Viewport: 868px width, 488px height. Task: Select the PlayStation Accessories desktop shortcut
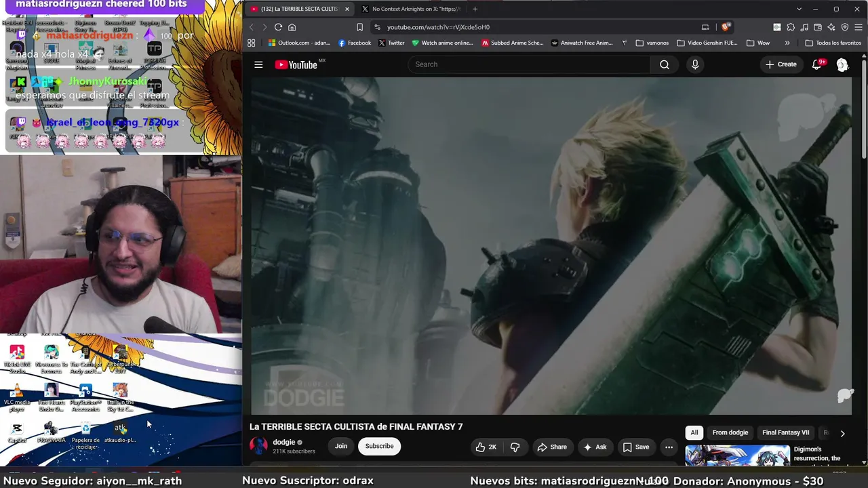[x=85, y=399]
